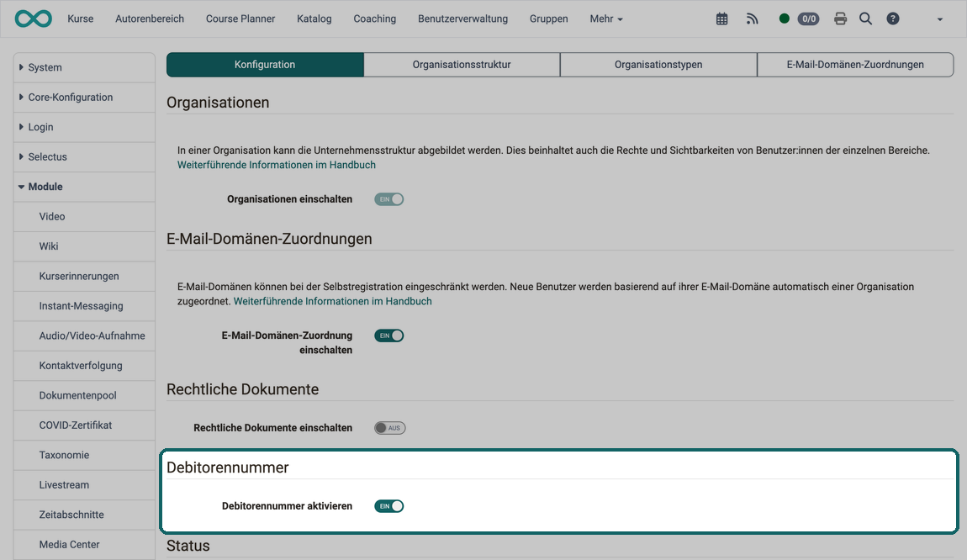Open the Course Planner navigation item
Screen dimensions: 967x560
pos(240,19)
